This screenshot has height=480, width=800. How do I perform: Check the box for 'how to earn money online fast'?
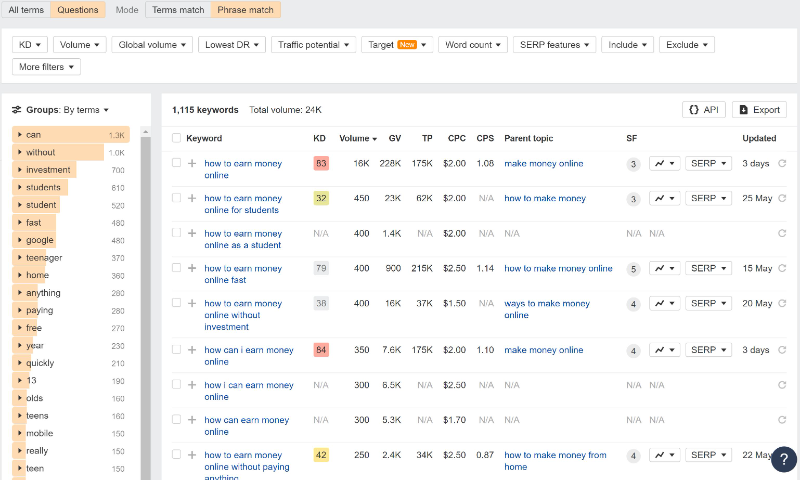click(177, 268)
